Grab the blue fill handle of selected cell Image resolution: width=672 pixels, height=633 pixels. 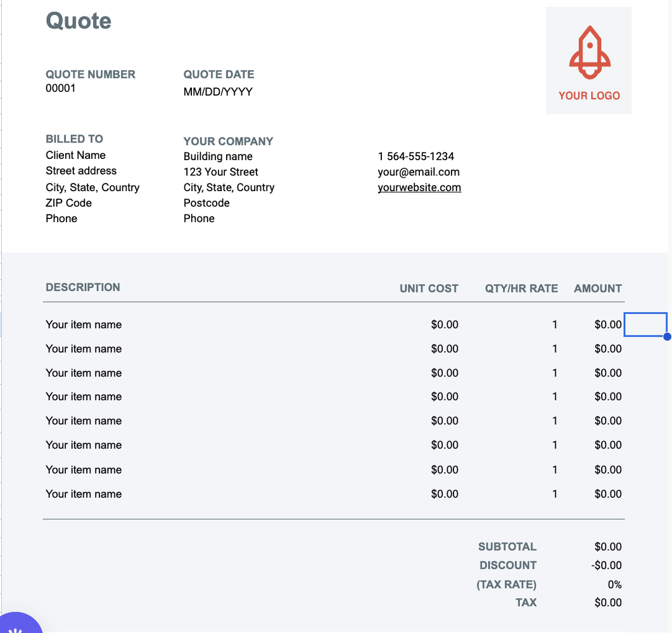click(667, 337)
